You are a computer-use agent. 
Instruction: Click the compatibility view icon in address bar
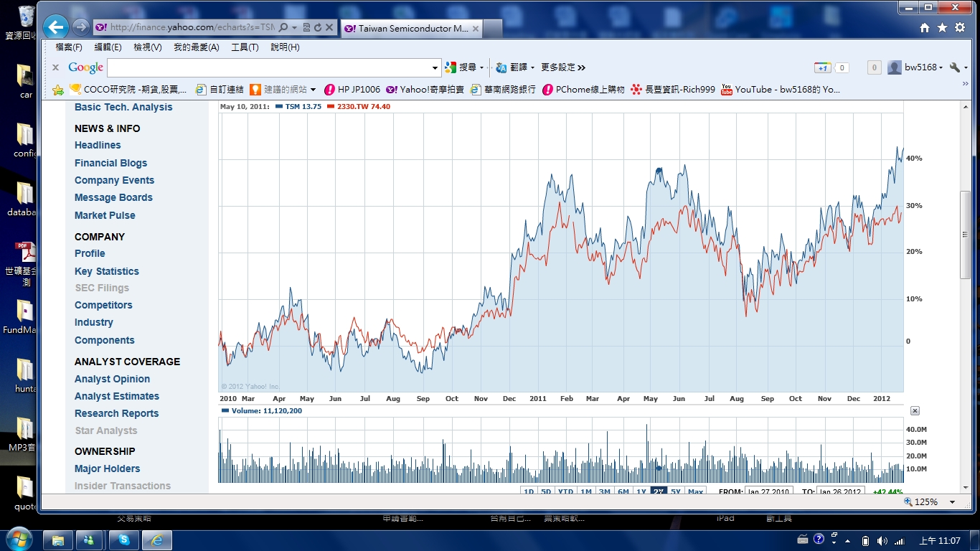(306, 27)
